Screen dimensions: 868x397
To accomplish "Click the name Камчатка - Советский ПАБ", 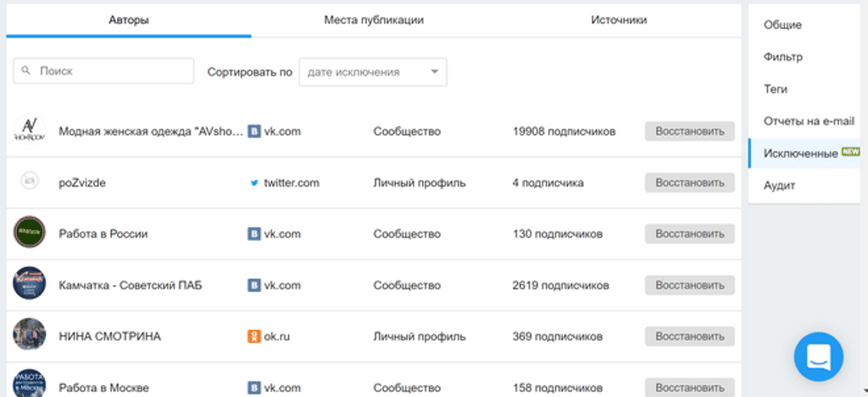I will (130, 286).
